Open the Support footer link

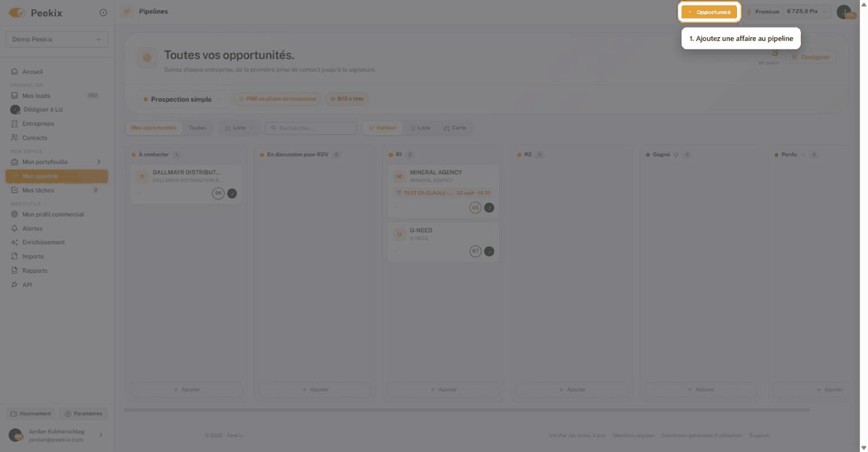coord(759,435)
